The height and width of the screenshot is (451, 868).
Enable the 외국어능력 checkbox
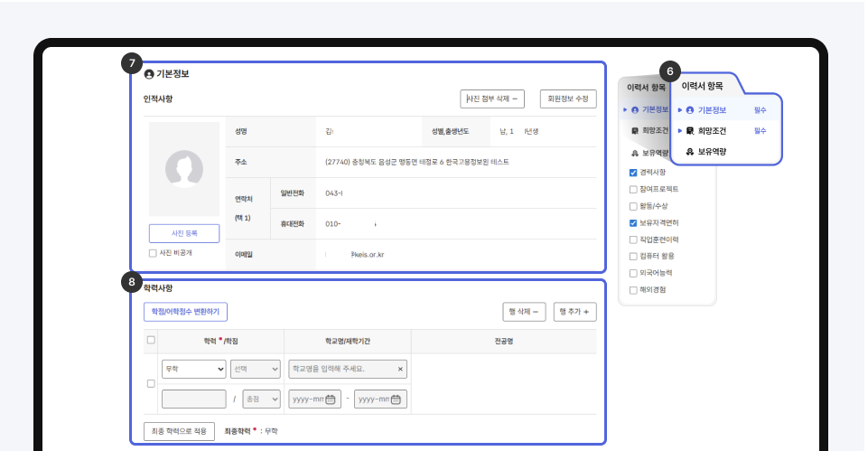click(x=633, y=273)
